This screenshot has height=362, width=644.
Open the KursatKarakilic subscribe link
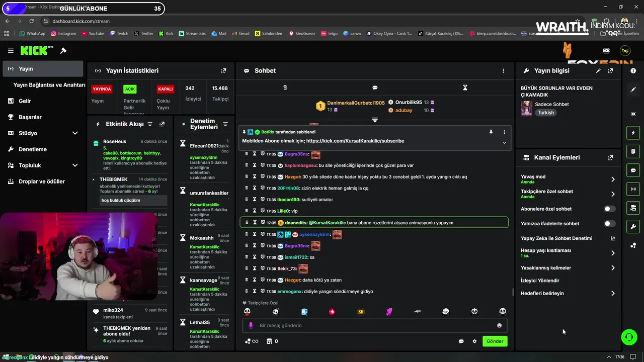pyautogui.click(x=355, y=141)
